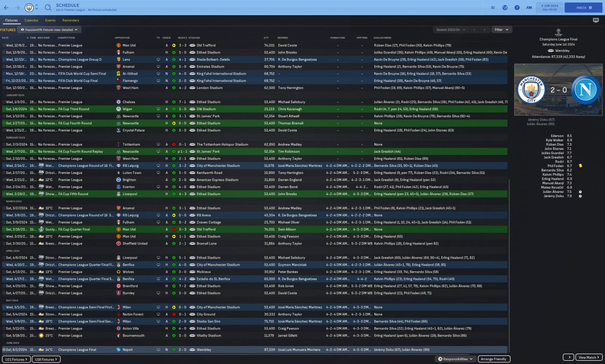Click the red result indicator on the Tottenham row
605x364 pixels.
tap(174, 145)
